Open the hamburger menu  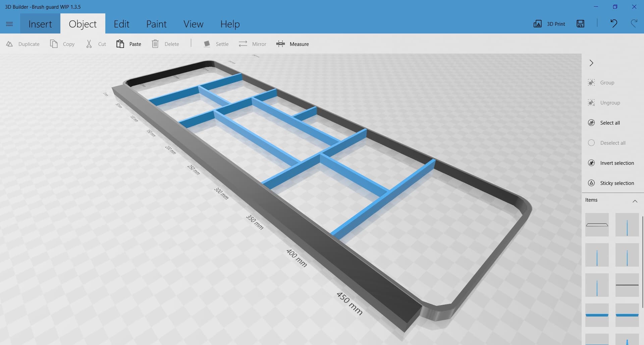tap(9, 24)
